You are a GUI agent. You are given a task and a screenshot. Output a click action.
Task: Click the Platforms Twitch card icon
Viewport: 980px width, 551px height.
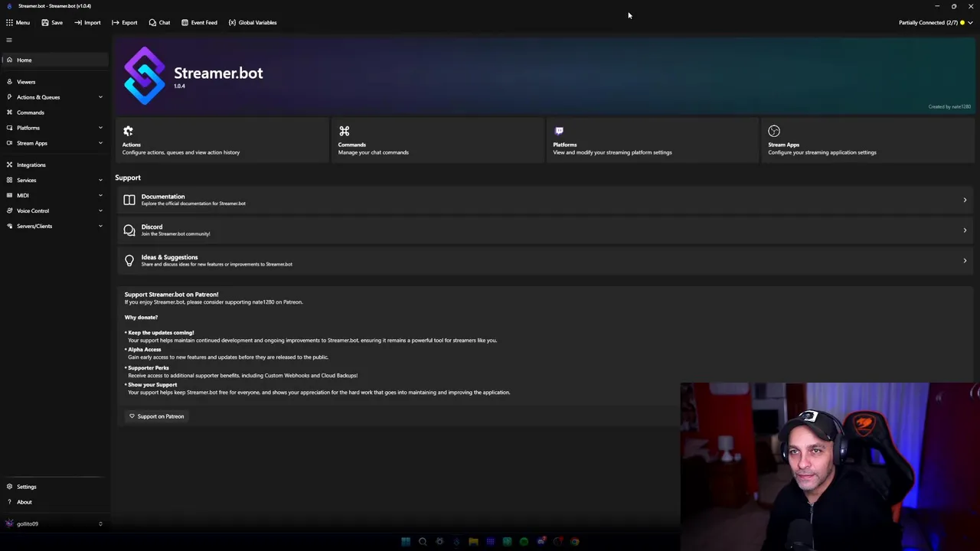[x=559, y=131]
